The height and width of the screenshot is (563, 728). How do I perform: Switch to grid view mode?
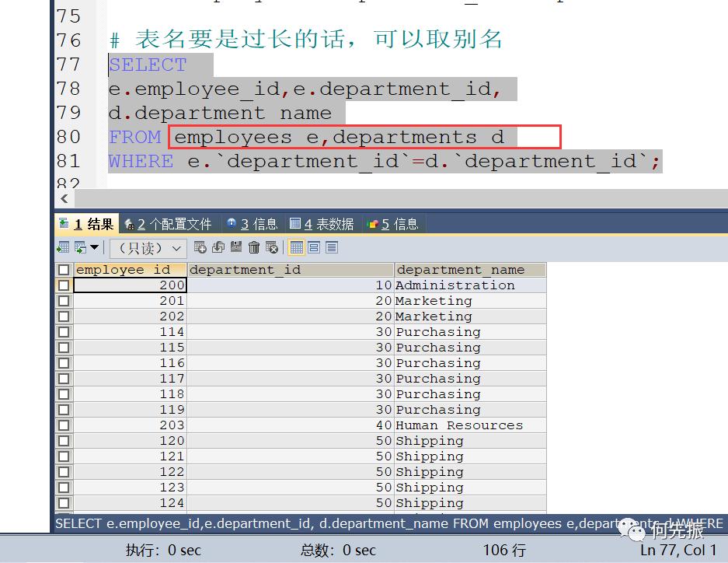(x=296, y=247)
